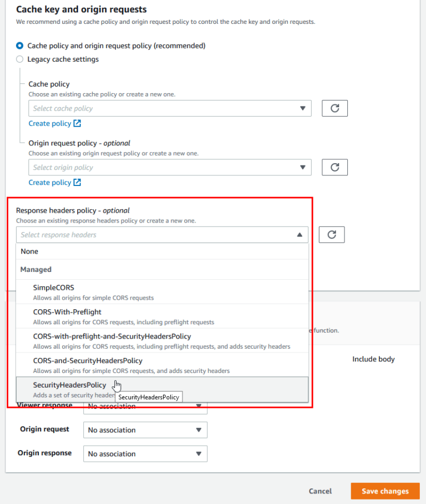Screen dimensions: 426x504
Task: Open the Origin request association dropdown
Action: pyautogui.click(x=145, y=430)
